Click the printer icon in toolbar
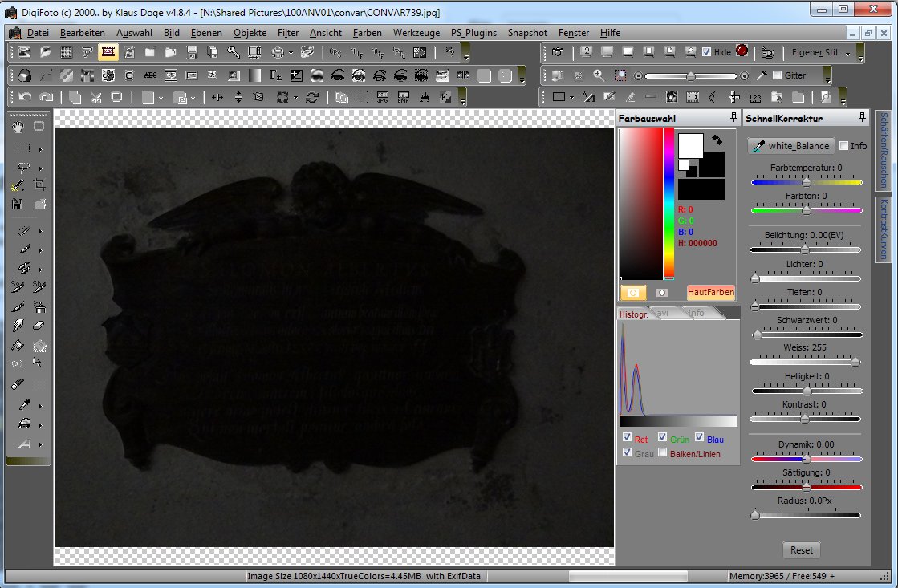The height and width of the screenshot is (588, 898). pyautogui.click(x=277, y=53)
